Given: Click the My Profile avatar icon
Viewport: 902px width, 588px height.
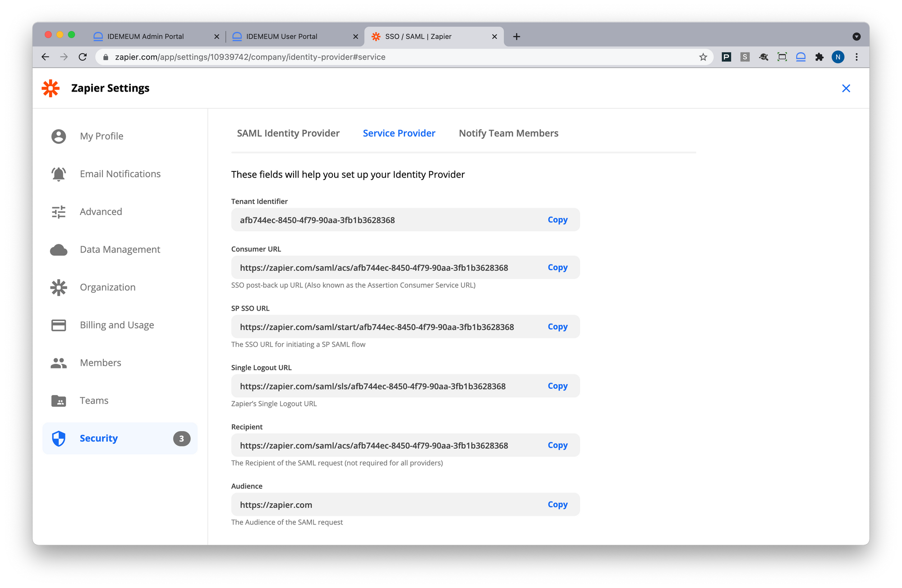Looking at the screenshot, I should pyautogui.click(x=59, y=136).
